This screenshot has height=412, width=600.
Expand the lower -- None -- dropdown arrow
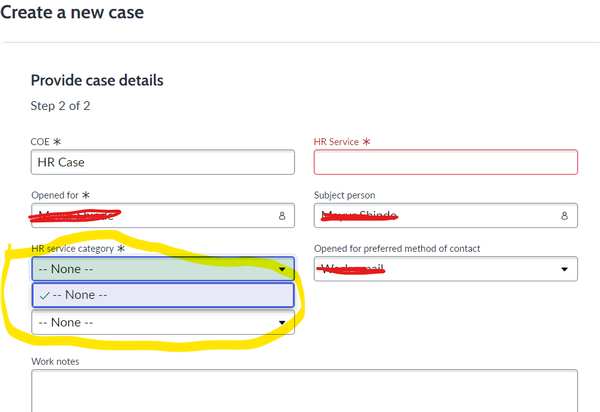click(282, 323)
